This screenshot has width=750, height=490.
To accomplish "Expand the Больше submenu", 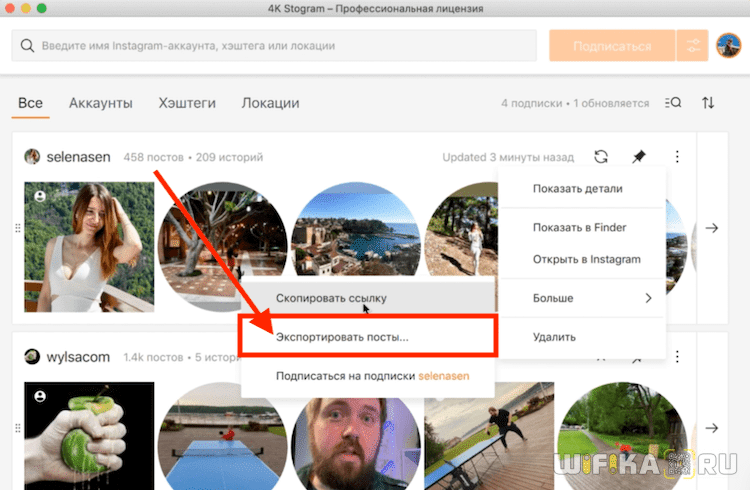I will pyautogui.click(x=582, y=298).
